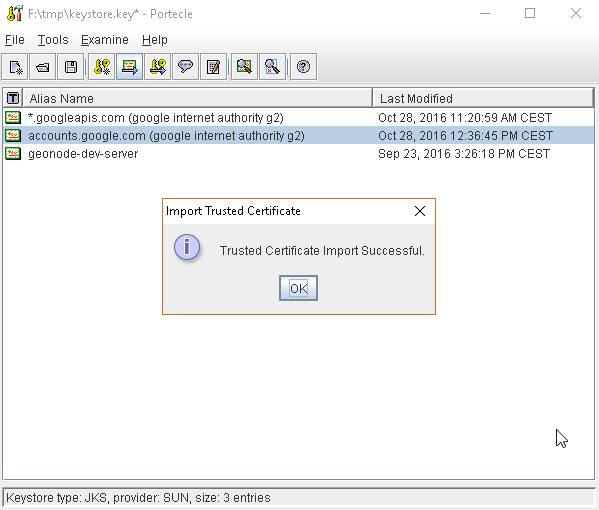Click the Examine Certificate magnifier icon
The width and height of the screenshot is (599, 510).
(244, 67)
